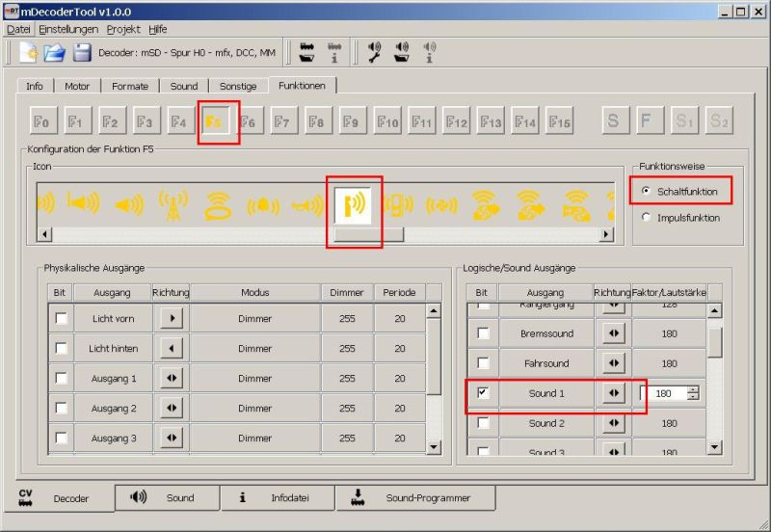The width and height of the screenshot is (771, 532).
Task: Choose the highlighted speaker icon in icon strip
Action: (x=353, y=204)
